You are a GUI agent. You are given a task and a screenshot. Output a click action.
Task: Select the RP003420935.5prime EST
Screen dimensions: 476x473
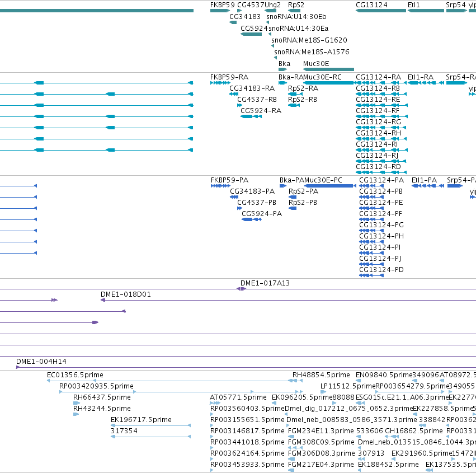point(181,392)
